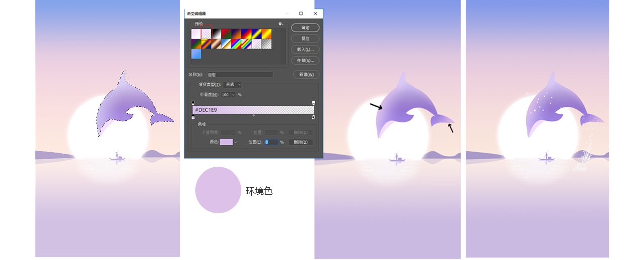The image size is (644, 260).
Task: Open the color swatch dropdown arrow
Action: (x=235, y=142)
